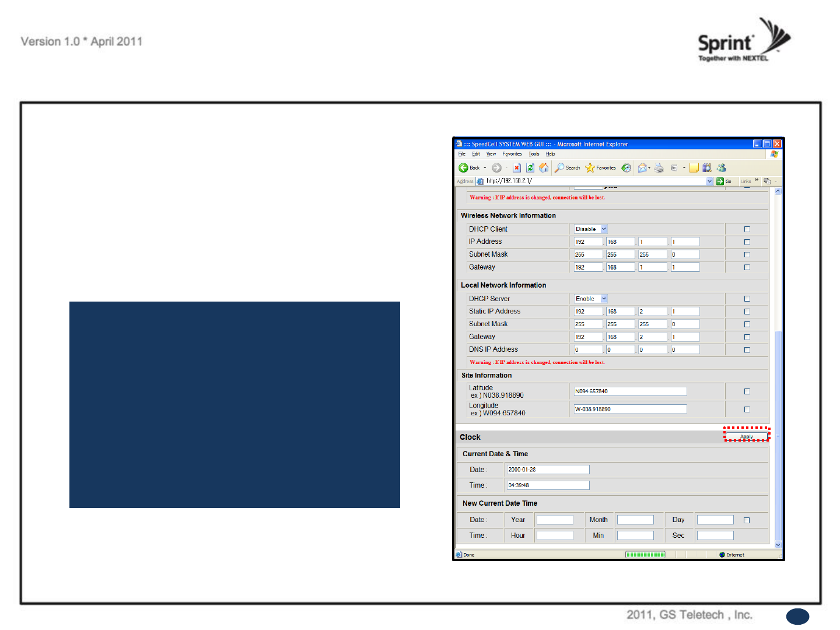Click the Done page icon in the status bar

459,555
